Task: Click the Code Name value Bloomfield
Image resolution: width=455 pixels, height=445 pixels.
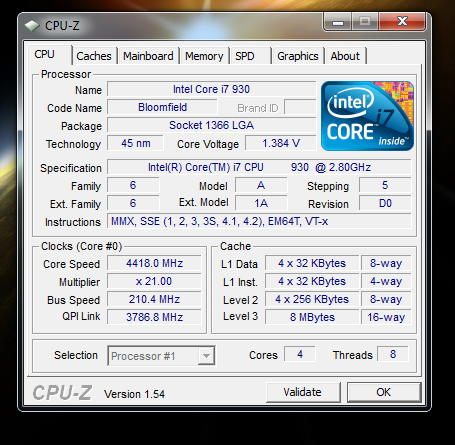Action: (x=162, y=107)
